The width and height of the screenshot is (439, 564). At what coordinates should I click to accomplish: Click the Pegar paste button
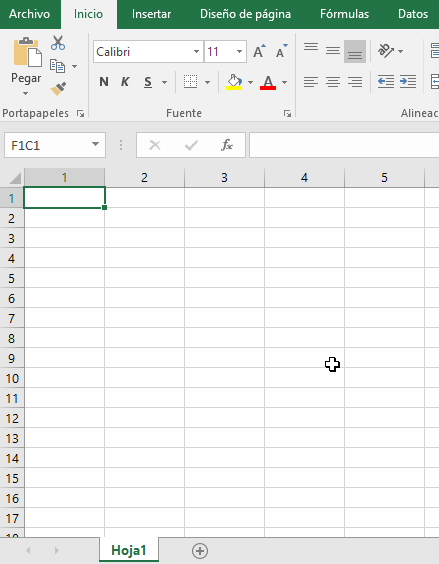26,67
